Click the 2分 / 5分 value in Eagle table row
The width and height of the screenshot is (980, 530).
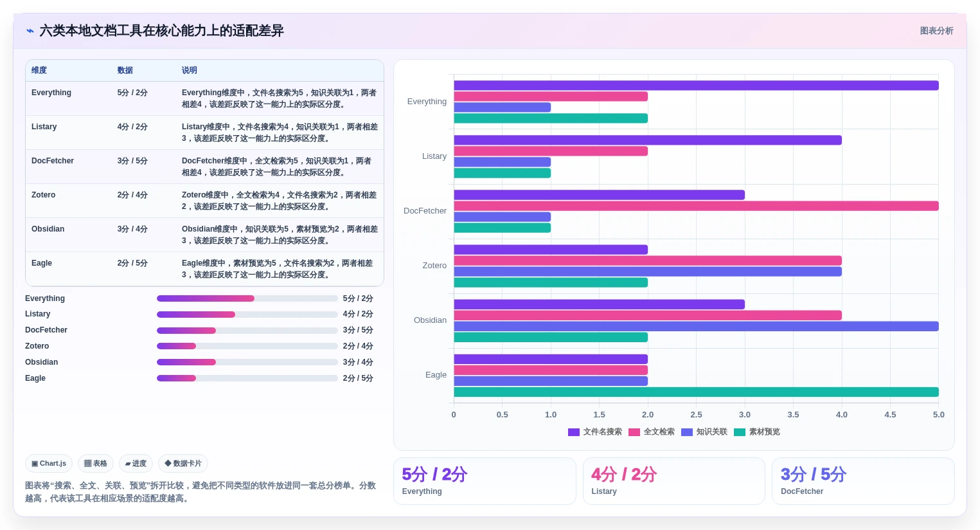(x=132, y=263)
